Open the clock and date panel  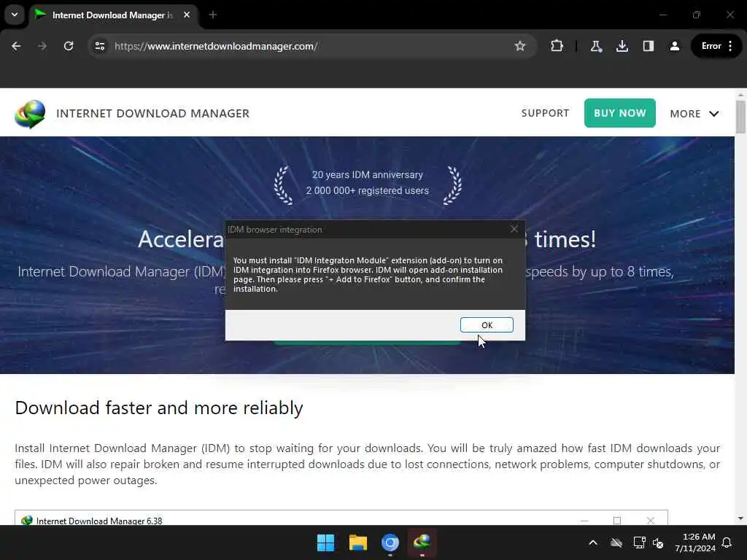(x=695, y=542)
